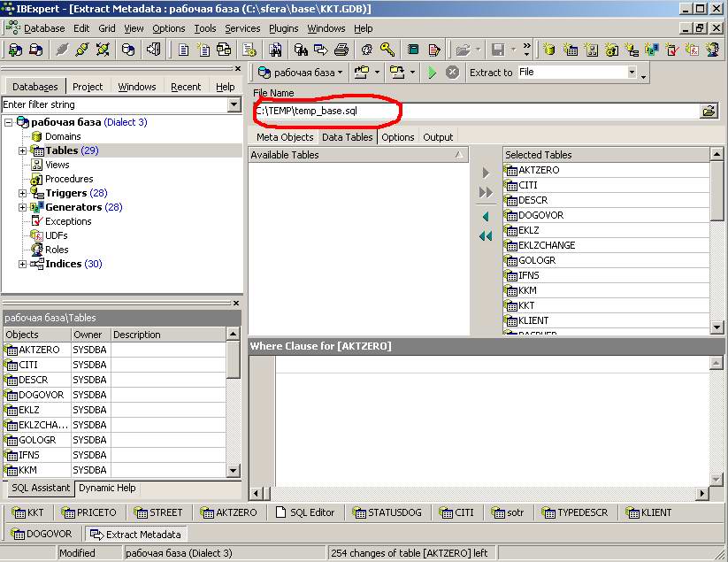Open the Database menu
This screenshot has height=562, width=728.
pyautogui.click(x=44, y=28)
